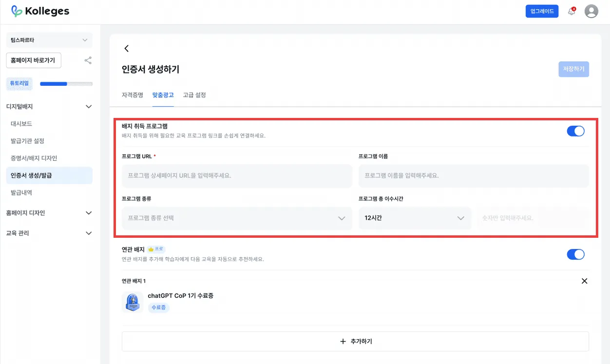This screenshot has width=610, height=364.
Task: Switch to the 고급 설정 tab
Action: click(x=194, y=95)
